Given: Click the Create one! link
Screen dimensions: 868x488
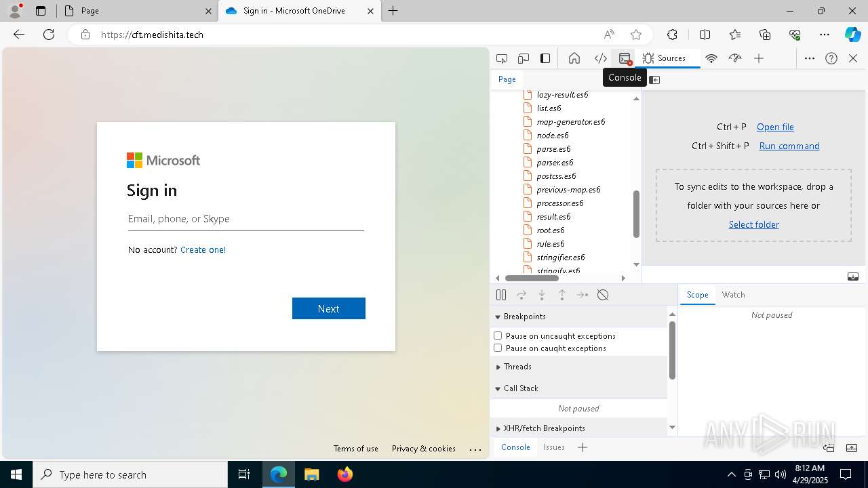Looking at the screenshot, I should point(203,249).
